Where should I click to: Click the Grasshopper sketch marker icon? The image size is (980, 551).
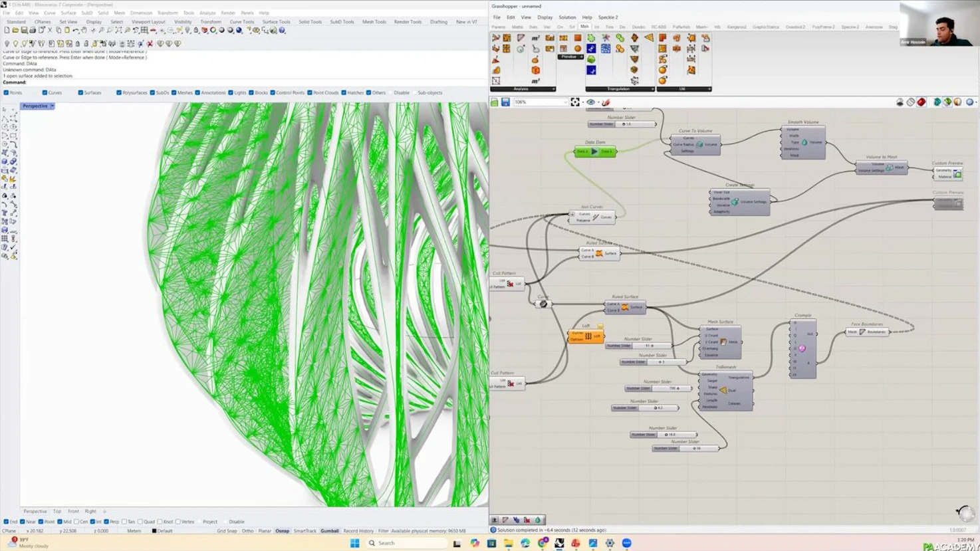pos(606,102)
